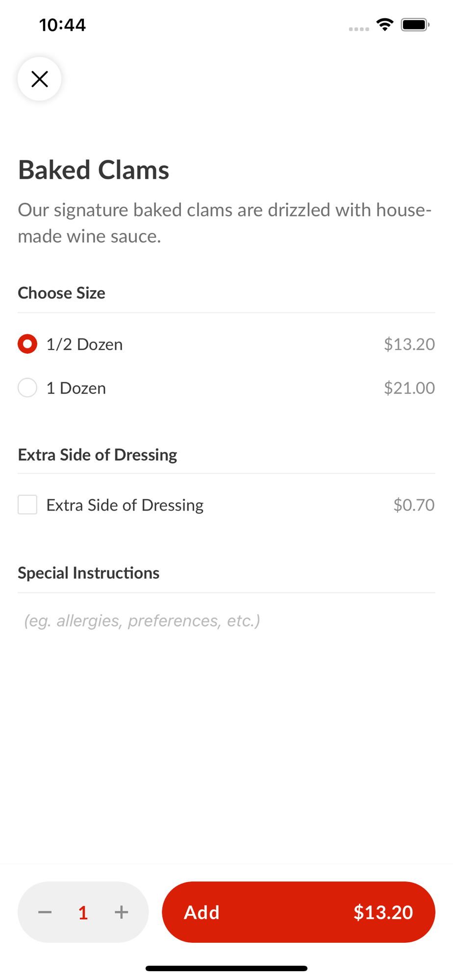Tap the Wi-Fi status icon
Screen dimensions: 453x980
point(385,24)
